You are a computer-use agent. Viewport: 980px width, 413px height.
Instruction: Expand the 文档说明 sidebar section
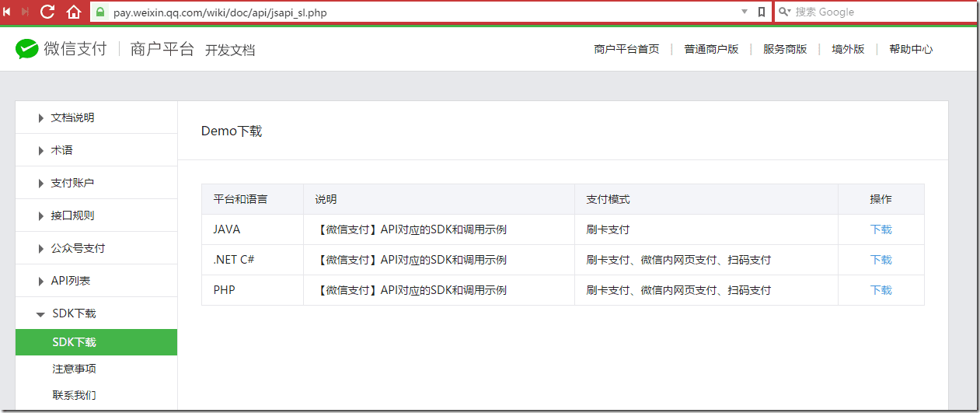pos(72,117)
